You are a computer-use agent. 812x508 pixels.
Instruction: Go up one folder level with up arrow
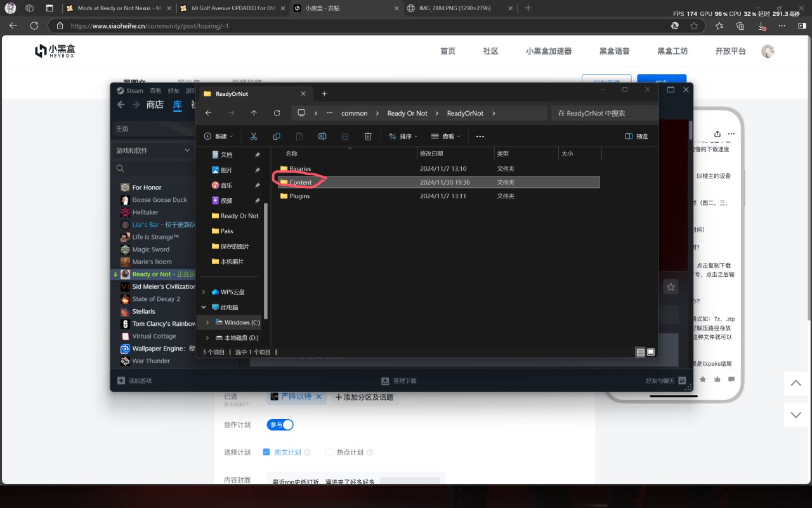pos(254,113)
